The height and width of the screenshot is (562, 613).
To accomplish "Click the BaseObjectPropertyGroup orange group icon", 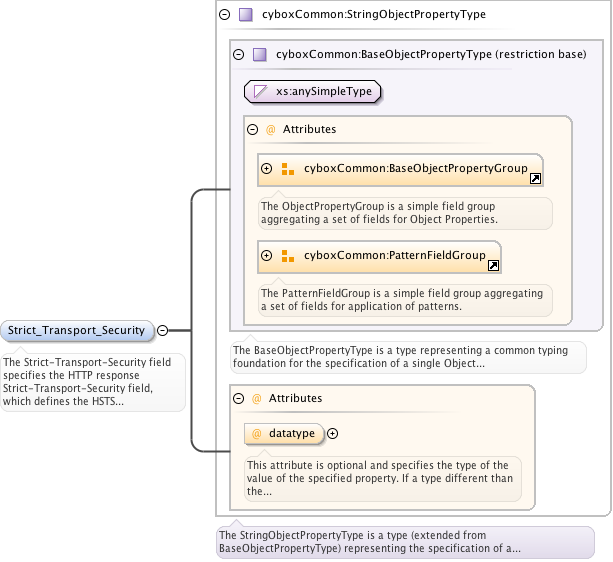I will 287,169.
